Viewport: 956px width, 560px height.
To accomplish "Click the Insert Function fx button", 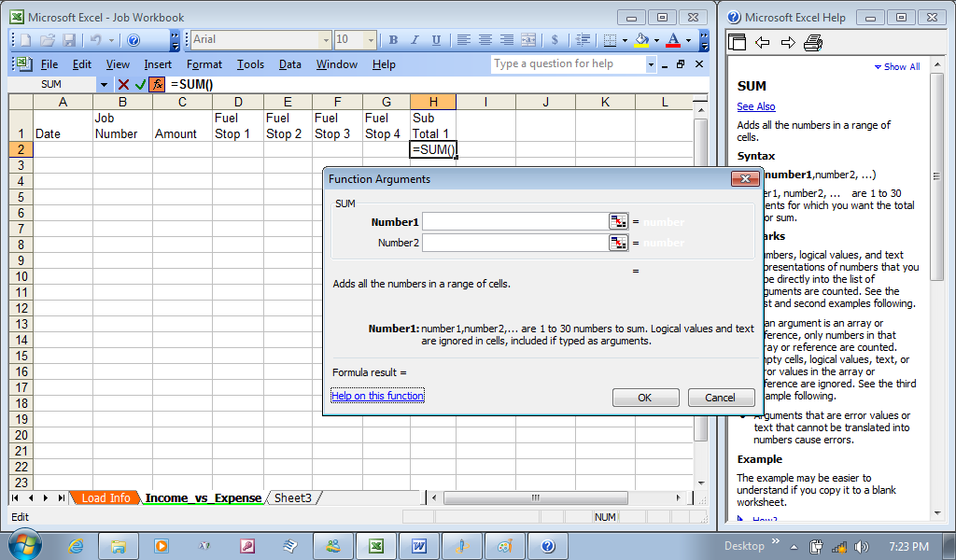I will point(157,85).
